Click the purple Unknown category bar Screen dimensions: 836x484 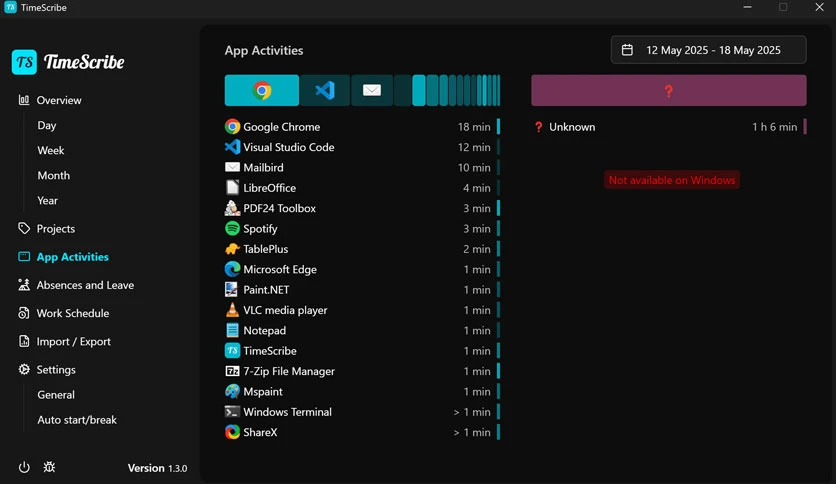tap(669, 90)
